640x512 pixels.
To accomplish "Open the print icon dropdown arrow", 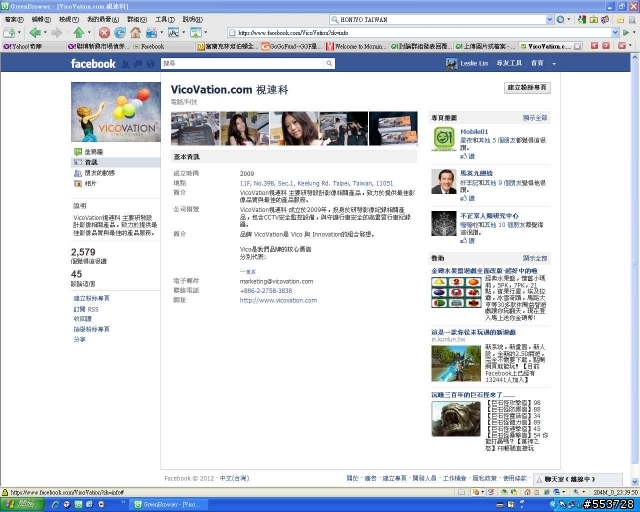I will point(161,33).
